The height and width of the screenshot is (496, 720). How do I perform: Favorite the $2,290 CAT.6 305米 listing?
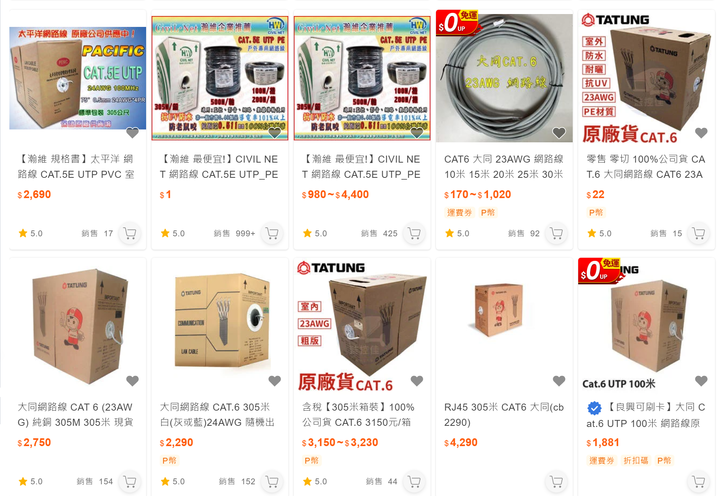(x=275, y=381)
